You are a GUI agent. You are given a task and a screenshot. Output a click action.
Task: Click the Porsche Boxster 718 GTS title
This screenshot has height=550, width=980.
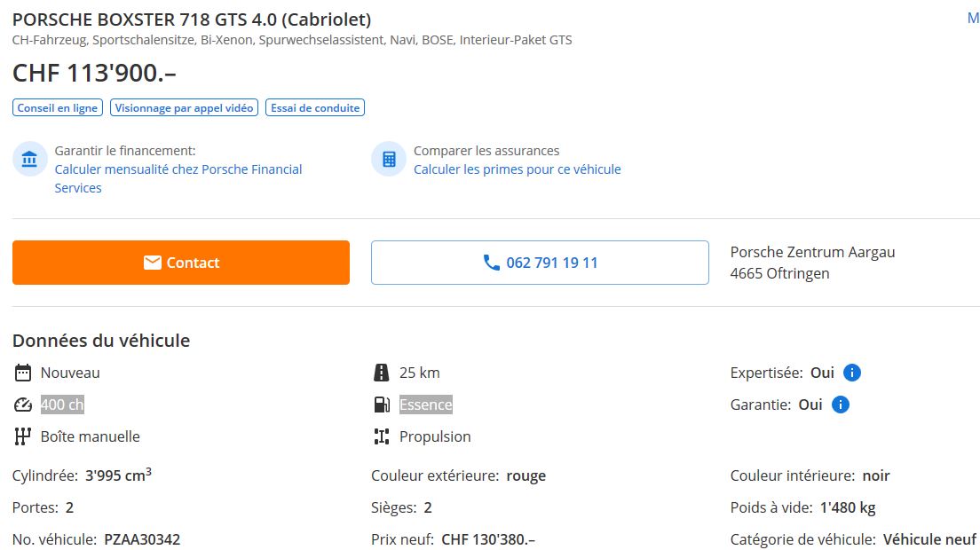[x=192, y=20]
